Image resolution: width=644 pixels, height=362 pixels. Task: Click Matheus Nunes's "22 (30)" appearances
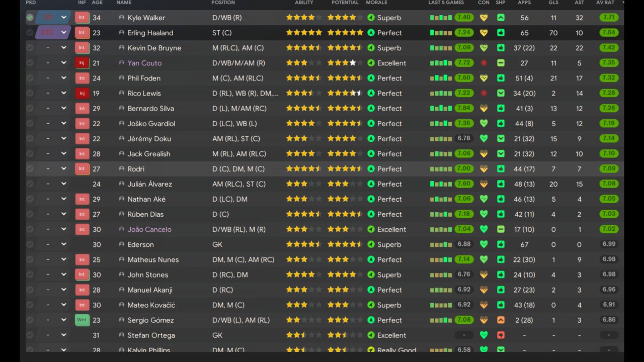tap(524, 259)
